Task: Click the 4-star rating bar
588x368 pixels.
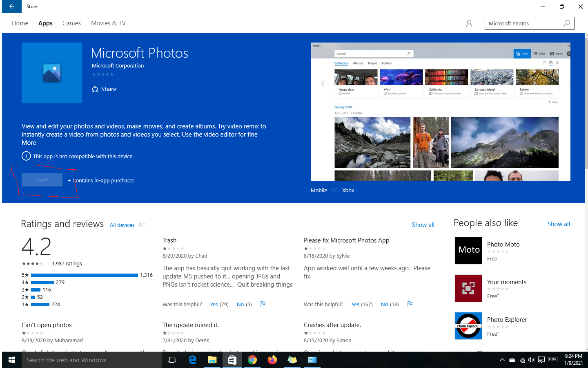Action: click(42, 283)
